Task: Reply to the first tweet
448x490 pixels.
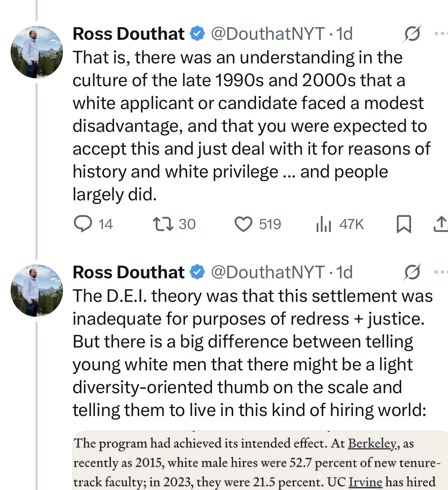Action: click(x=82, y=224)
